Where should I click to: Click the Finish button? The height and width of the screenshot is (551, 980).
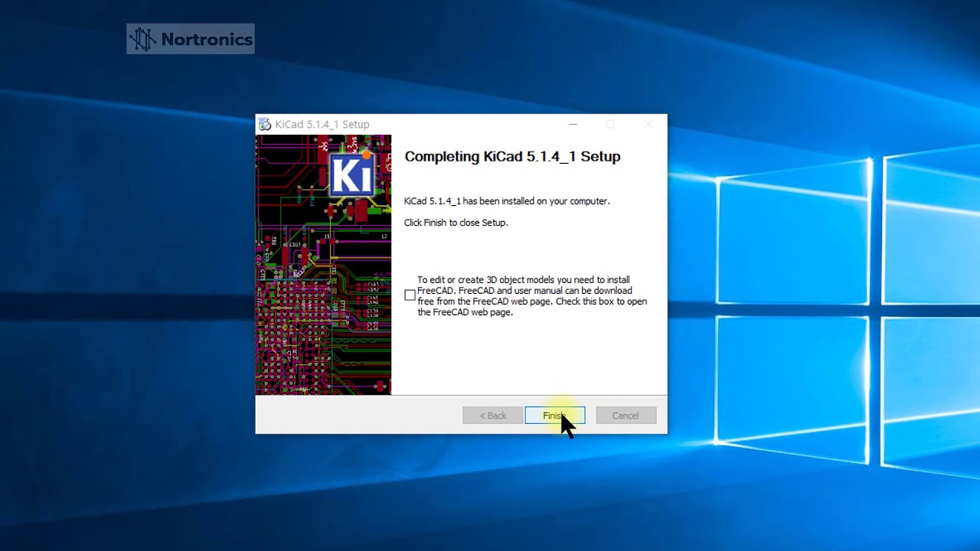555,416
